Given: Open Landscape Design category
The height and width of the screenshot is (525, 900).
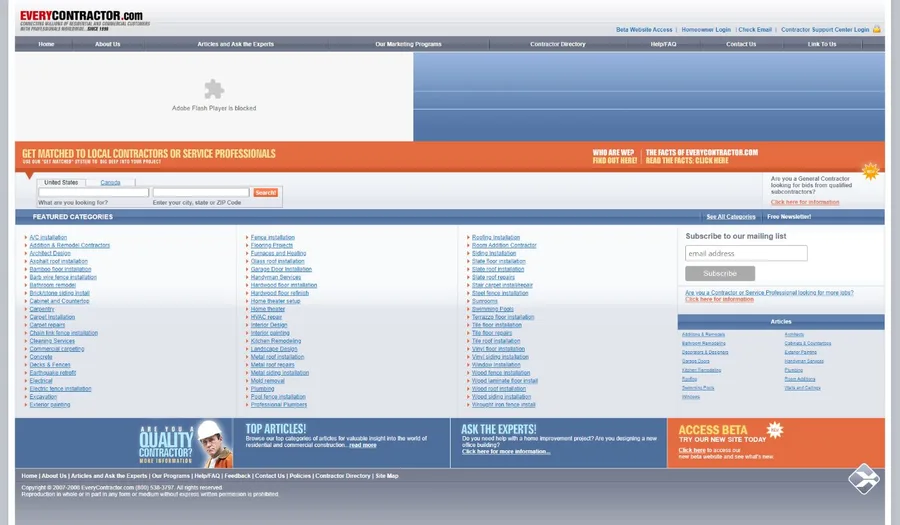Looking at the screenshot, I should coord(274,349).
